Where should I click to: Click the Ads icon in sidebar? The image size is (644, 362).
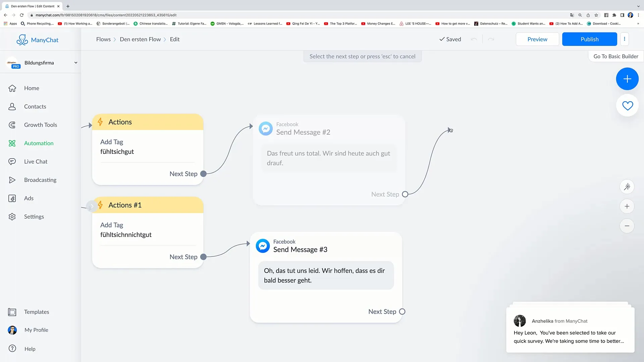[x=12, y=198]
